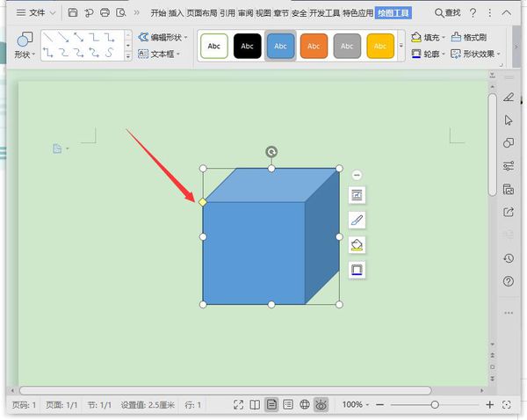Click the 查找 search box
527x420 pixels.
click(447, 13)
